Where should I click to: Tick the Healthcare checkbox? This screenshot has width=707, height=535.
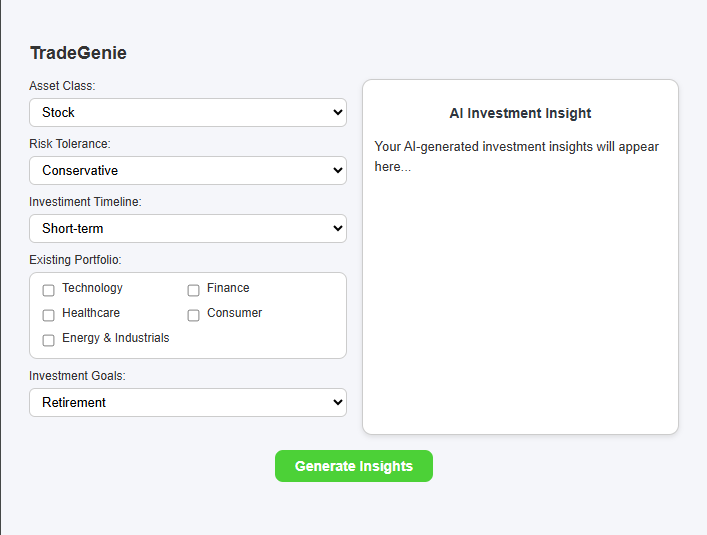(49, 315)
